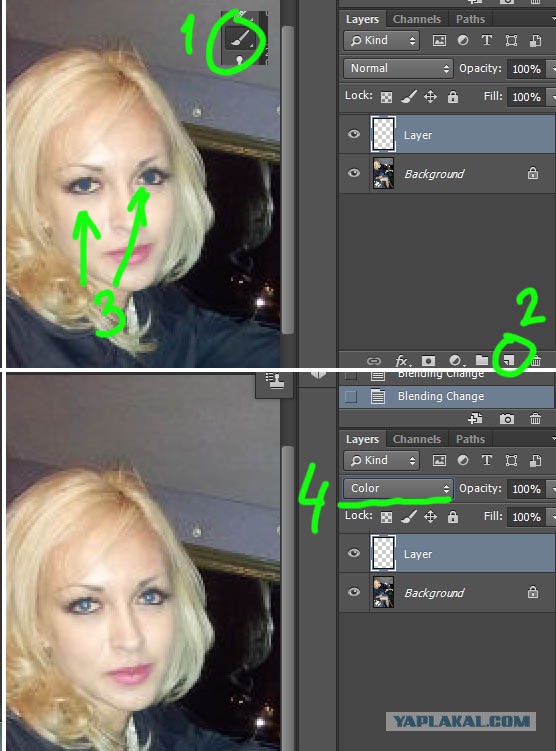Filter type layers in Color-mode Layers panel

coord(487,460)
